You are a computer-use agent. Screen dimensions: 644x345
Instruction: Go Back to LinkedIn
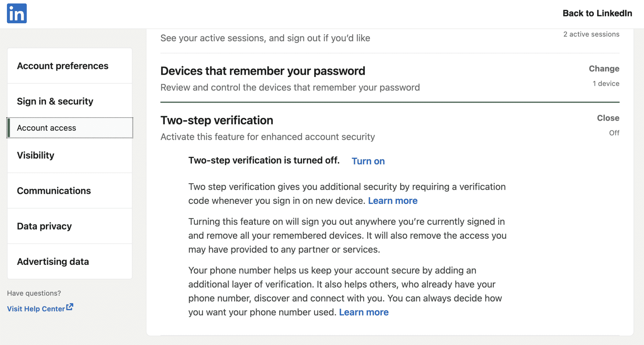click(597, 13)
